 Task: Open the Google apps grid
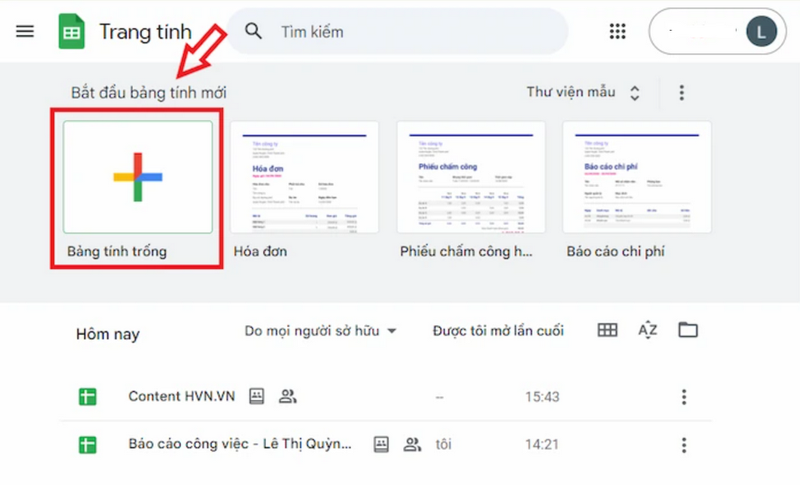click(617, 32)
